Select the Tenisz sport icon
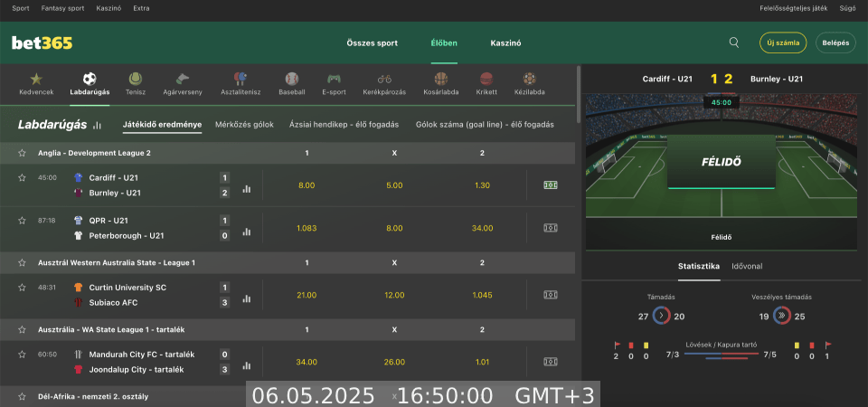This screenshot has height=407, width=868. 136,79
